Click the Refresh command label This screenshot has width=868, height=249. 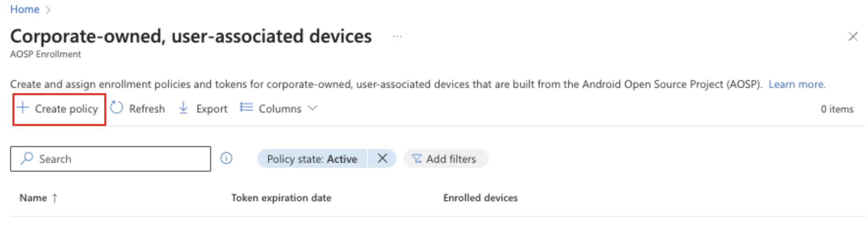point(147,108)
